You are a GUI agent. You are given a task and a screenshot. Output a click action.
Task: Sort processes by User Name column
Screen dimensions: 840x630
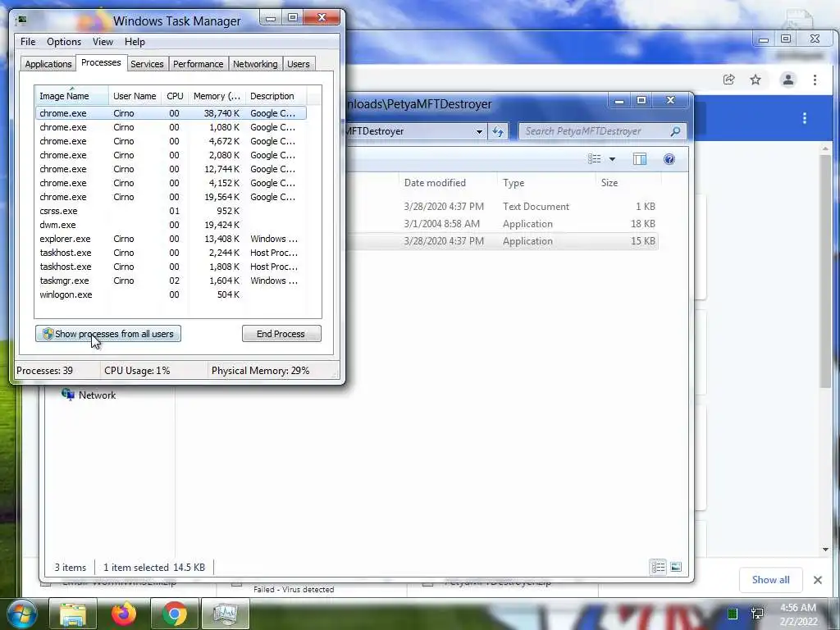[x=135, y=96]
